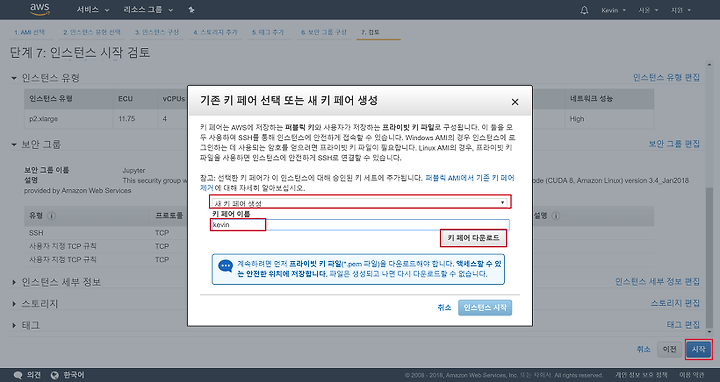Go to step 3 인스턴스 구성 tab

(157, 32)
